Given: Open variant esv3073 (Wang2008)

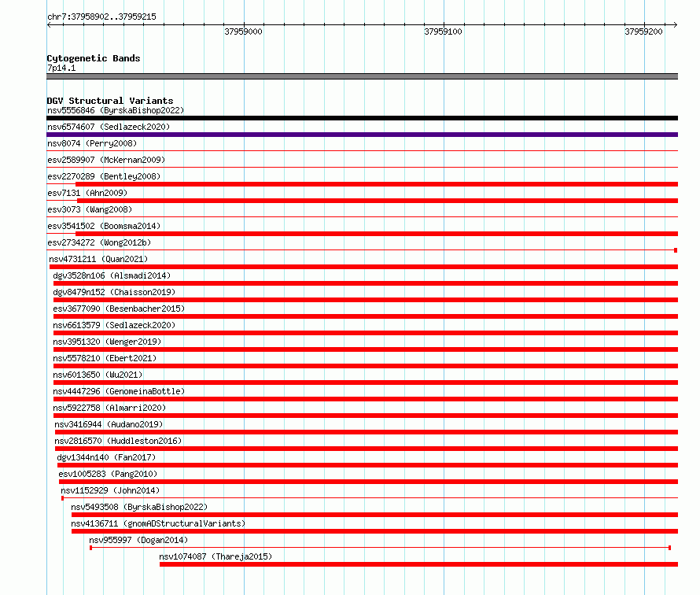Looking at the screenshot, I should pyautogui.click(x=90, y=209).
